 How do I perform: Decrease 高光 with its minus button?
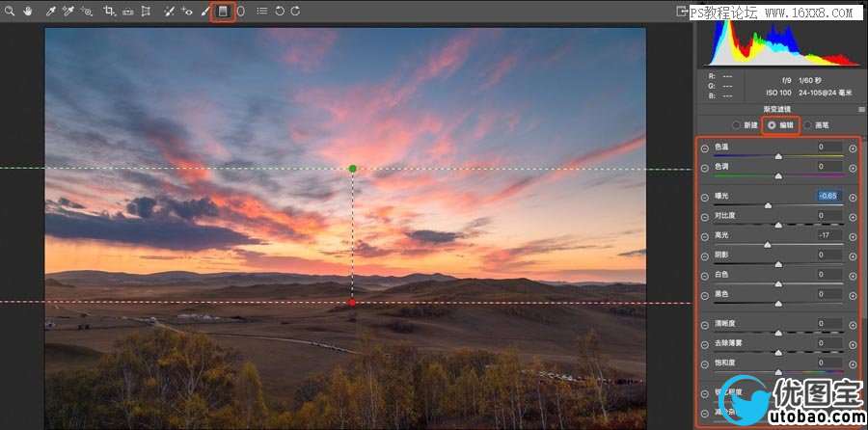coord(704,237)
